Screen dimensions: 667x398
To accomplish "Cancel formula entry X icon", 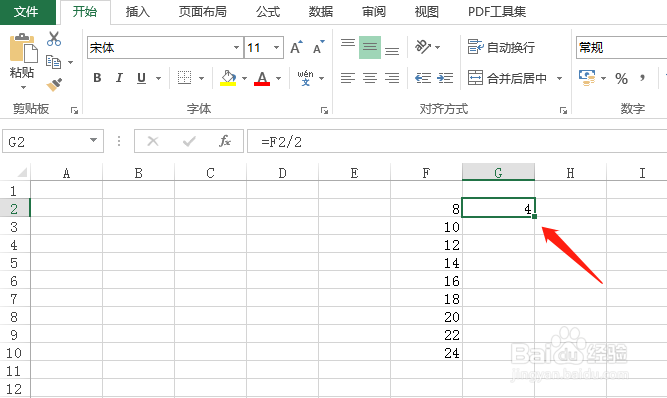I will pyautogui.click(x=153, y=141).
